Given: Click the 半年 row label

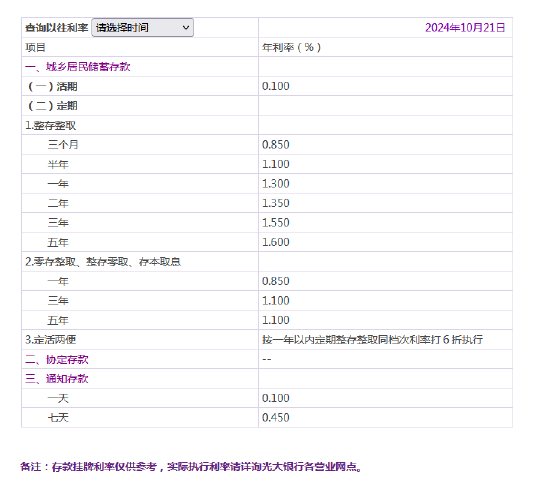Looking at the screenshot, I should point(58,164).
